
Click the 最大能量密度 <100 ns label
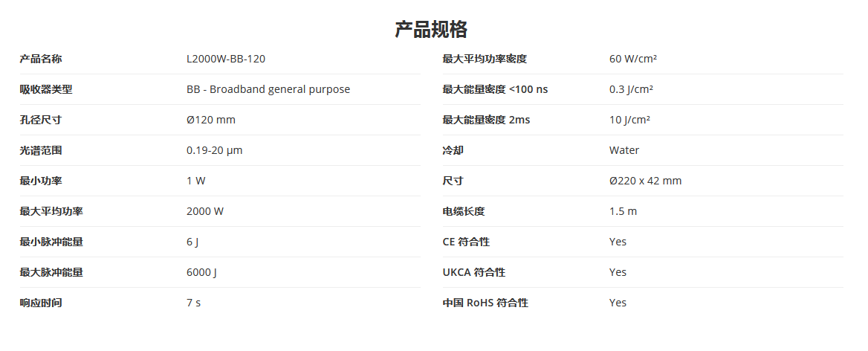(496, 89)
